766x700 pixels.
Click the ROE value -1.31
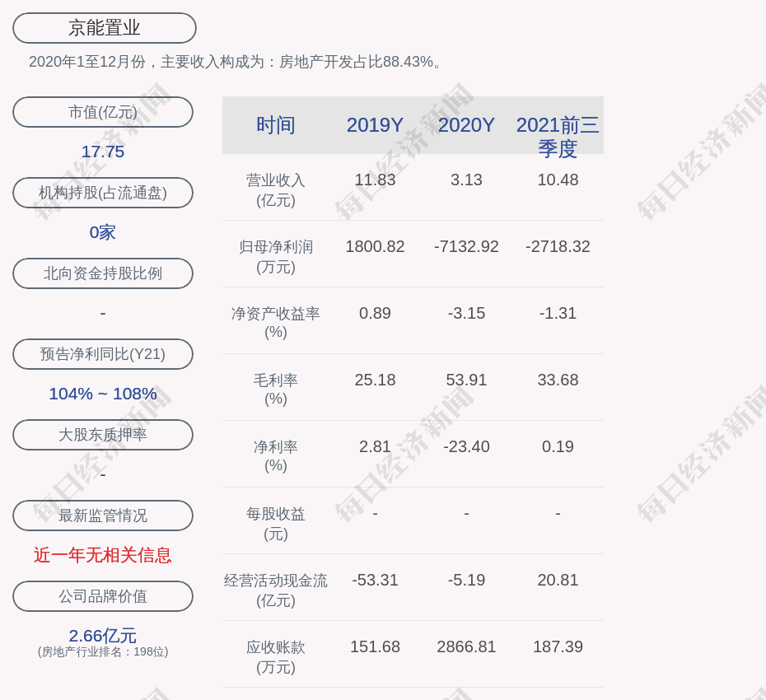(x=558, y=313)
